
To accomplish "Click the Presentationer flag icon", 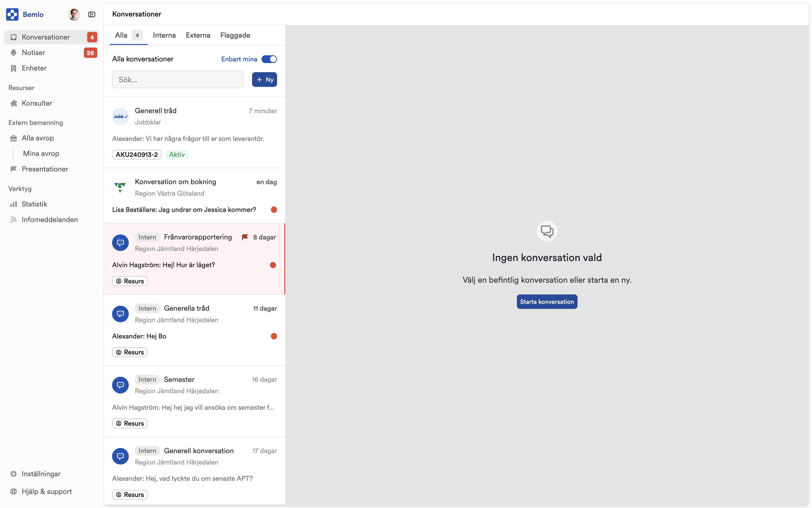I will click(13, 169).
